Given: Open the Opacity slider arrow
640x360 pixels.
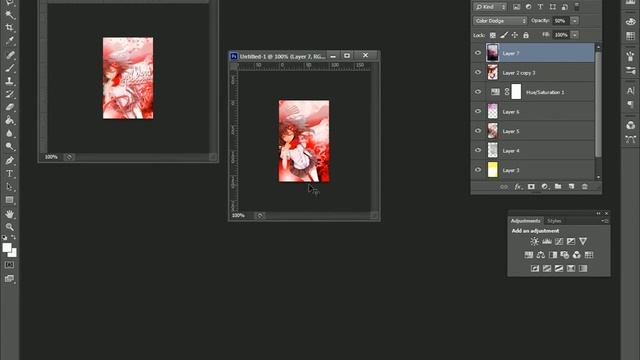Looking at the screenshot, I should tap(574, 21).
